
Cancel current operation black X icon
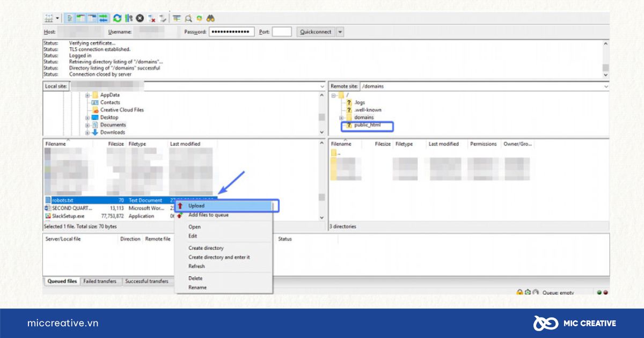click(x=140, y=18)
